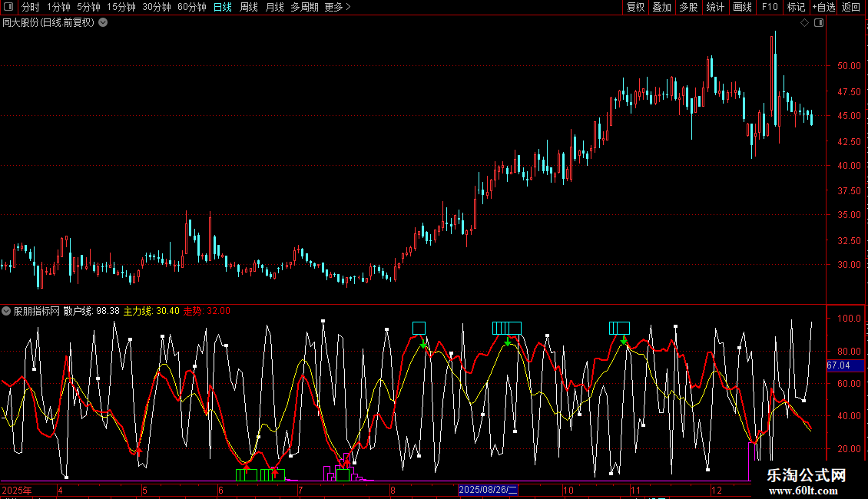Screen dimensions: 868x499
Task: Click the 32.50 price axis label
Action: pos(849,240)
